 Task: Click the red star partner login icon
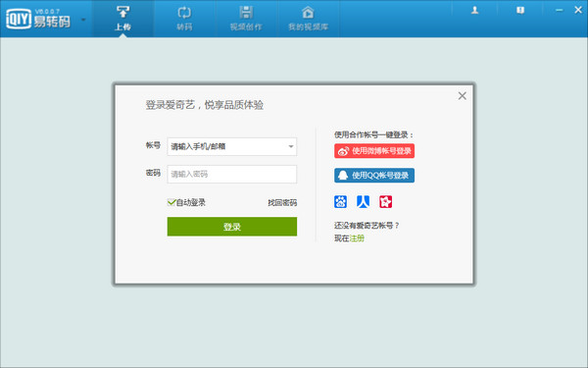coord(385,201)
